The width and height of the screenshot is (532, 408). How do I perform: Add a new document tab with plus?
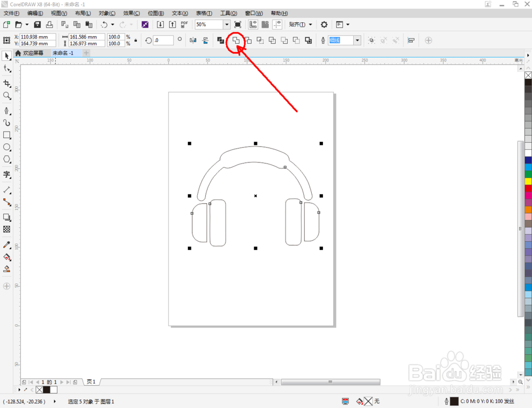[86, 53]
